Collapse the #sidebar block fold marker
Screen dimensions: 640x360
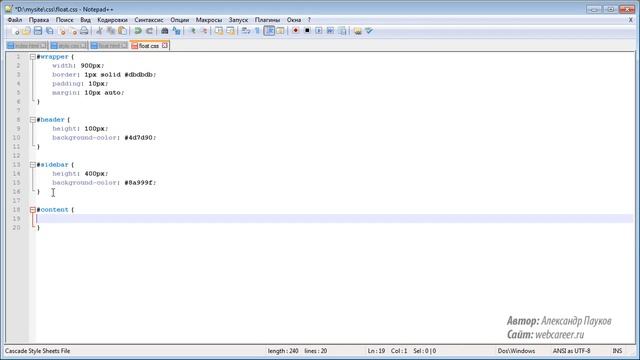coord(33,164)
